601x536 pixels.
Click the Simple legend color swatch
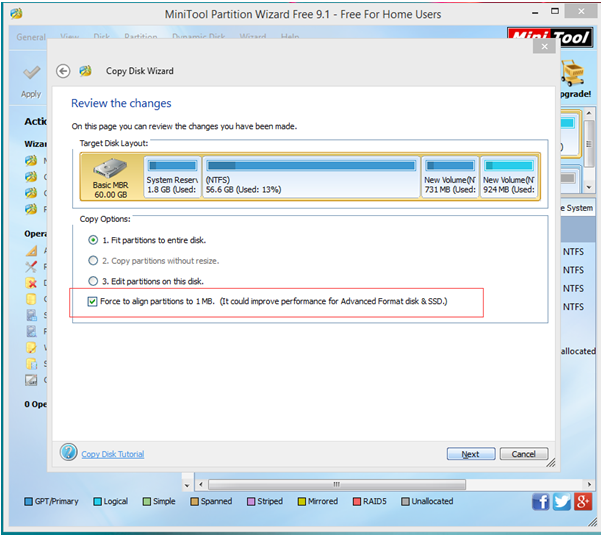tap(147, 501)
